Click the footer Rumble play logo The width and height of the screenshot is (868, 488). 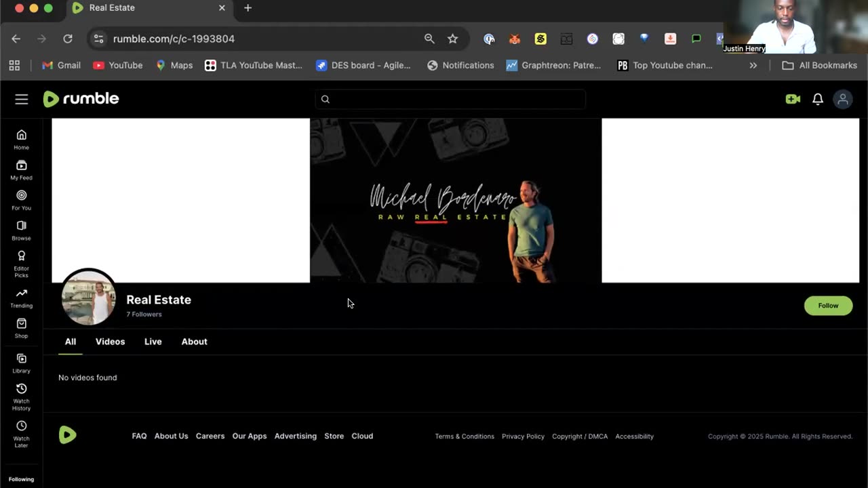coord(67,434)
